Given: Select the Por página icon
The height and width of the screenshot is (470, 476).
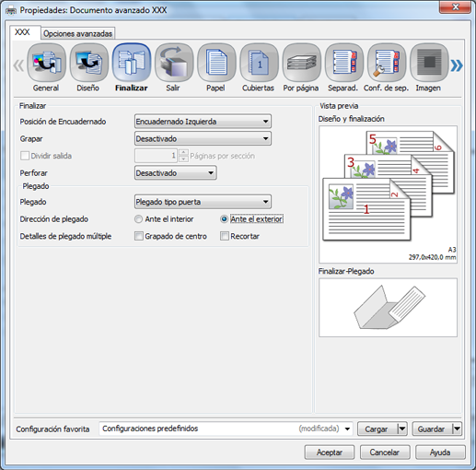Looking at the screenshot, I should [x=301, y=63].
